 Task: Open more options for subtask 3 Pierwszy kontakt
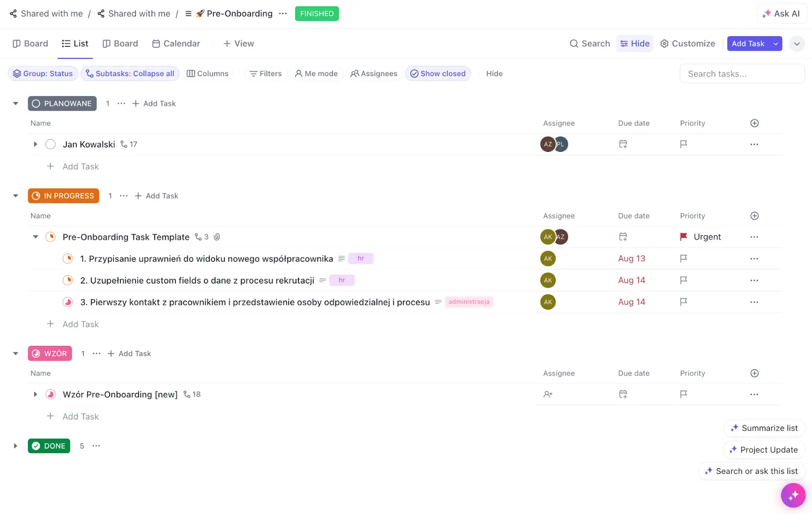754,302
